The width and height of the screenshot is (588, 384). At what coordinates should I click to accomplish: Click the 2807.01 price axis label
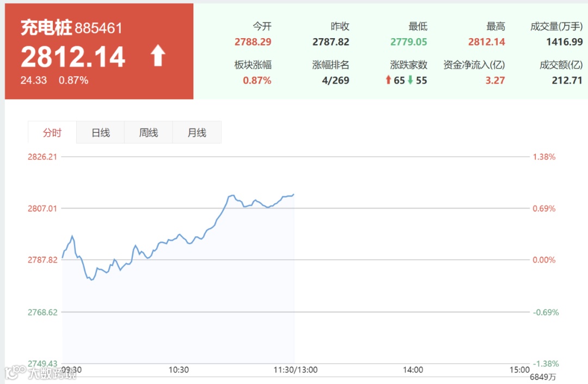pos(42,209)
